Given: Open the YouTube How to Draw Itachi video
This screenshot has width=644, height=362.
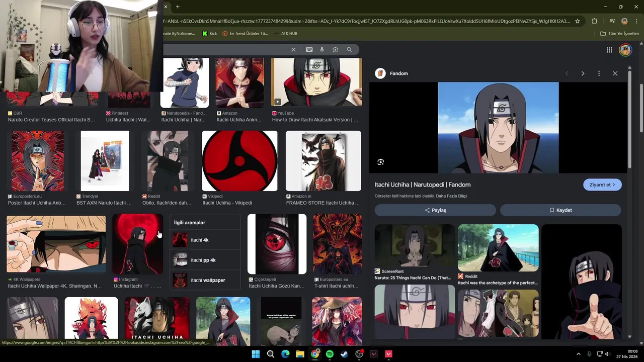Looking at the screenshot, I should [316, 82].
